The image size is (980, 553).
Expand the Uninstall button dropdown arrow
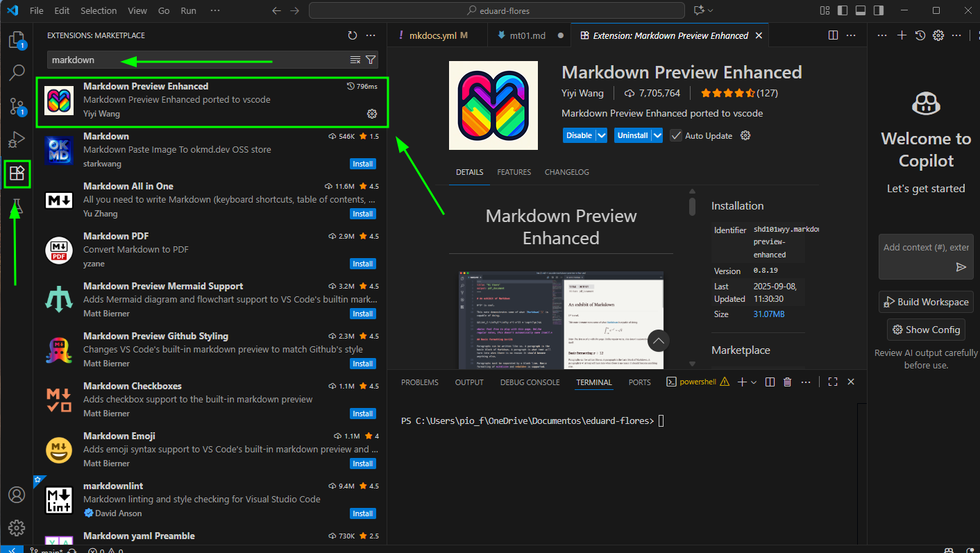click(x=657, y=135)
